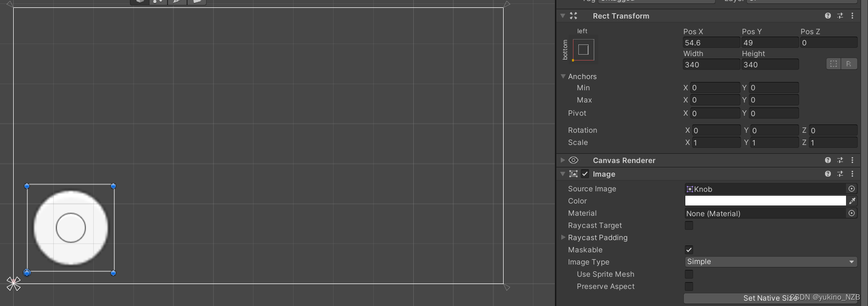
Task: Select the anchor star gizmo in scene
Action: (x=14, y=284)
